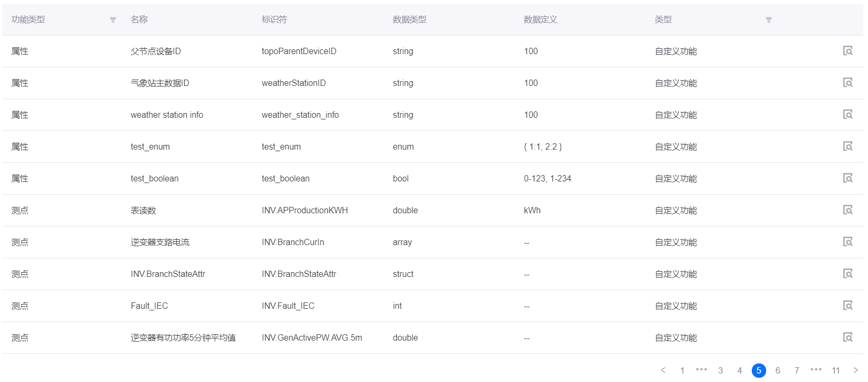
Task: Click view icon in weather_station_info row
Action: tap(848, 115)
